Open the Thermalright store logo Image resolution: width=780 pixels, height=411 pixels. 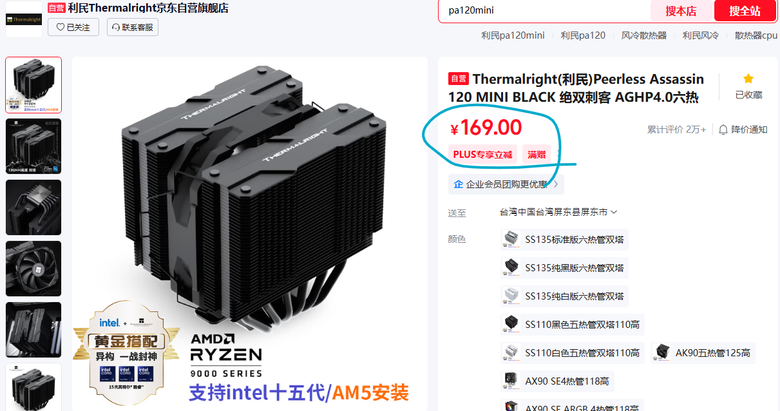click(x=24, y=19)
